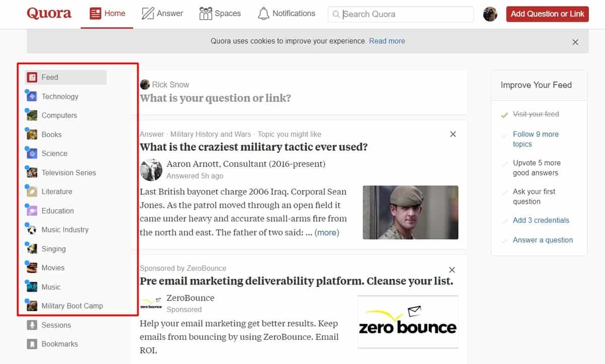
Task: Open the Home tab
Action: [107, 14]
